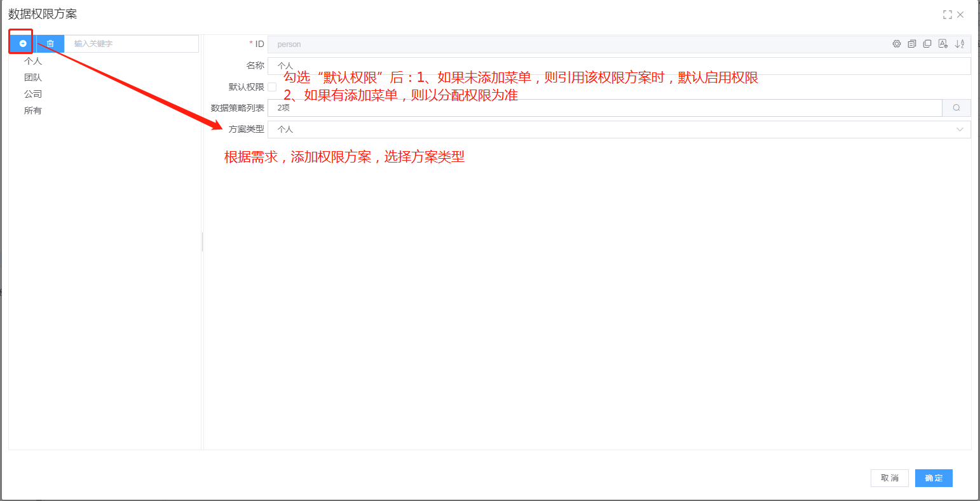Toggle fullscreen mode for the dialog

pyautogui.click(x=948, y=15)
